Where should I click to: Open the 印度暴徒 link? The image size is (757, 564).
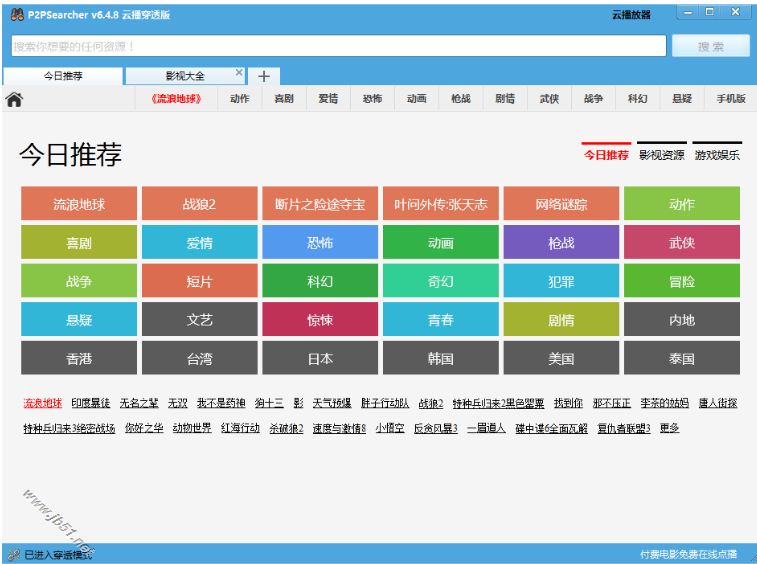point(91,403)
